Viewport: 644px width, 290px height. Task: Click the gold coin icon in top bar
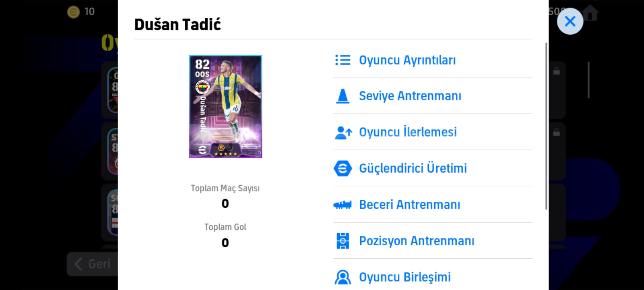tap(73, 12)
